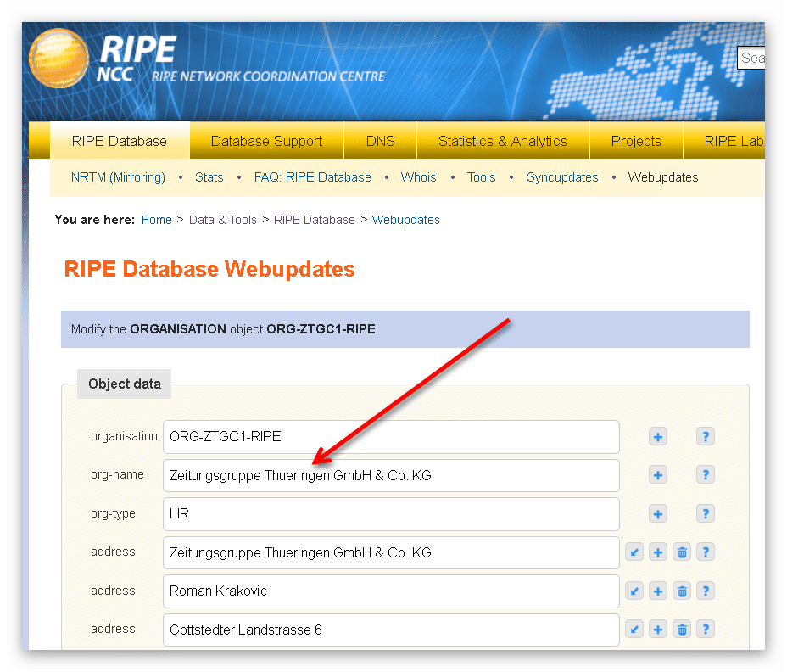The height and width of the screenshot is (672, 787).
Task: Open the NRTM (Mirroring) submenu link
Action: pyautogui.click(x=118, y=177)
